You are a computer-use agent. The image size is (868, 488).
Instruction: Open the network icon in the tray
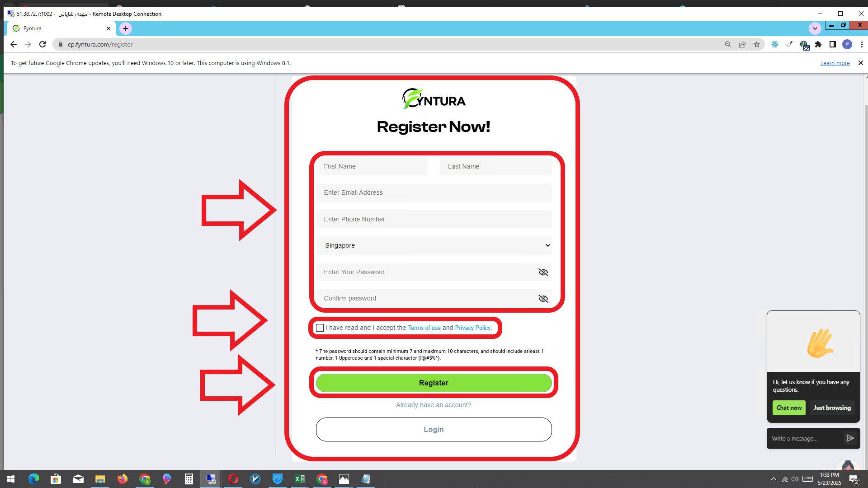[785, 479]
